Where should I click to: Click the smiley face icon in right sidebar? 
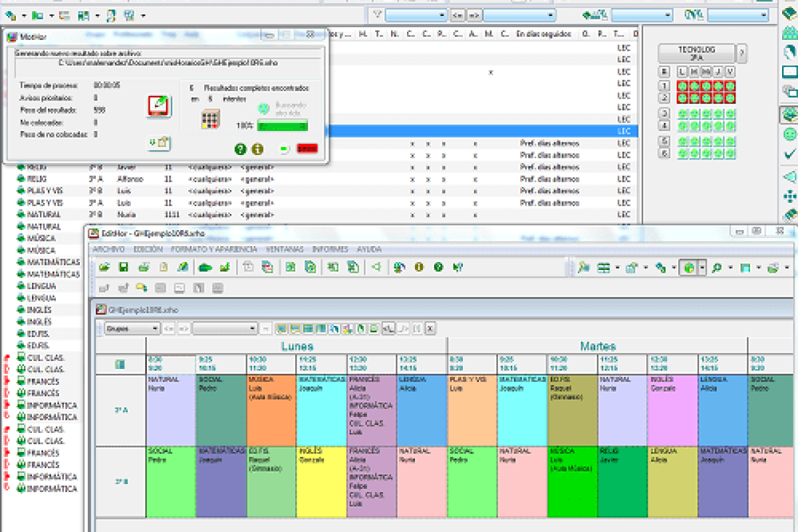pos(789,134)
